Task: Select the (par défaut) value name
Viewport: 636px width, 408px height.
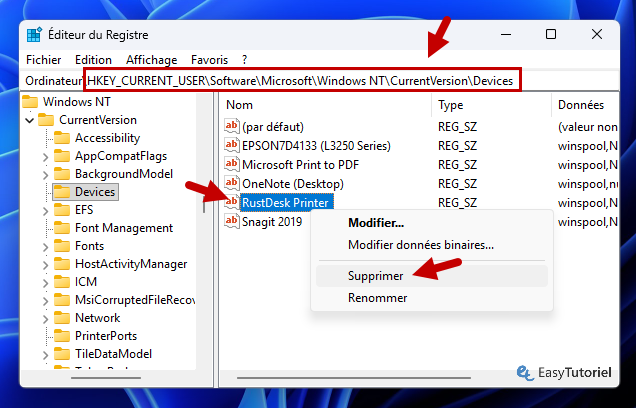Action: point(273,126)
